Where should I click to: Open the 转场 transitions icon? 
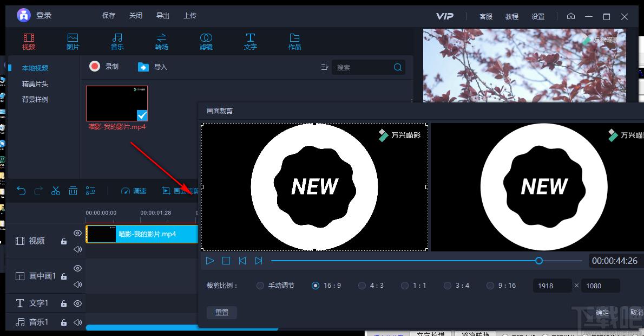161,38
